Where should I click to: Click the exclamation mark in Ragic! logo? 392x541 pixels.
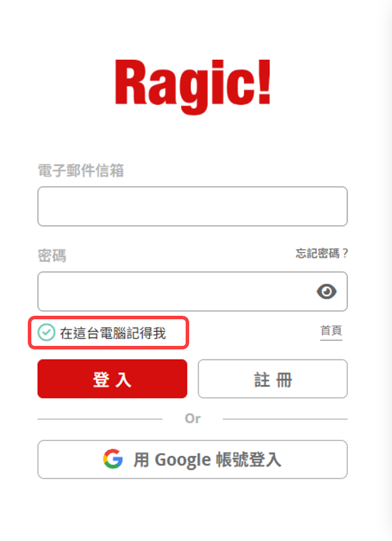[x=264, y=82]
